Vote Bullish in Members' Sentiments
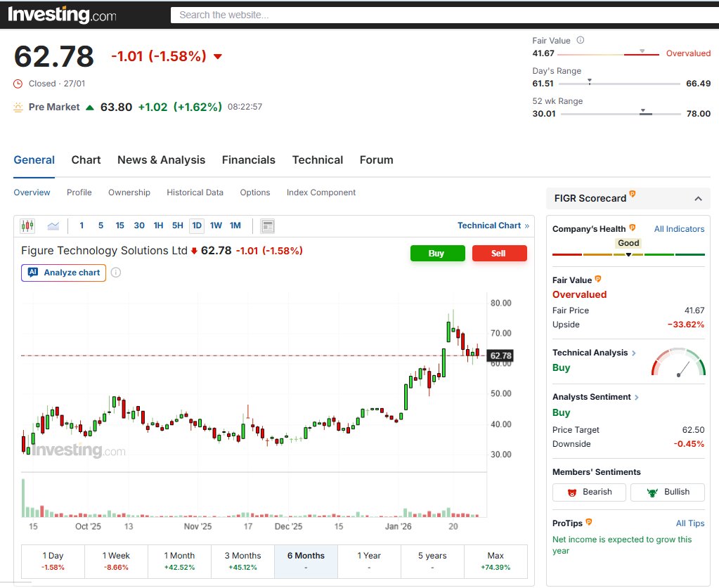Image resolution: width=719 pixels, height=588 pixels. point(668,492)
